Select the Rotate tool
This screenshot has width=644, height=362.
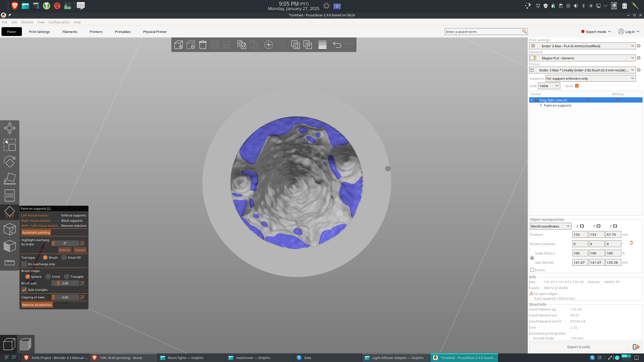coord(10,162)
